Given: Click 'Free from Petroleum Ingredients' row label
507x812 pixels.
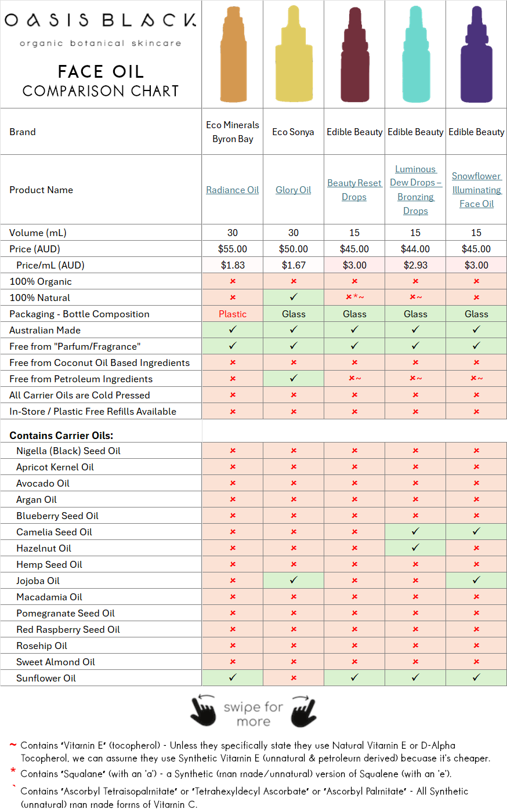Looking at the screenshot, I should pyautogui.click(x=81, y=379).
